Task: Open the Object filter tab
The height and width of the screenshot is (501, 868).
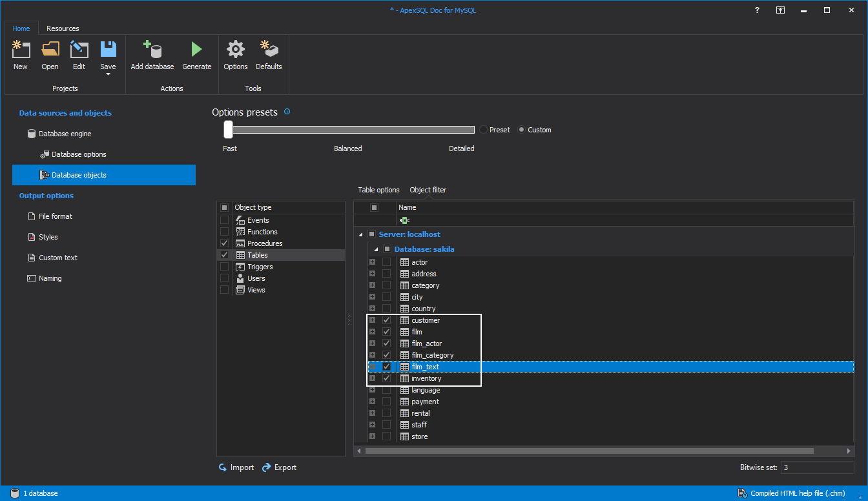Action: click(428, 190)
